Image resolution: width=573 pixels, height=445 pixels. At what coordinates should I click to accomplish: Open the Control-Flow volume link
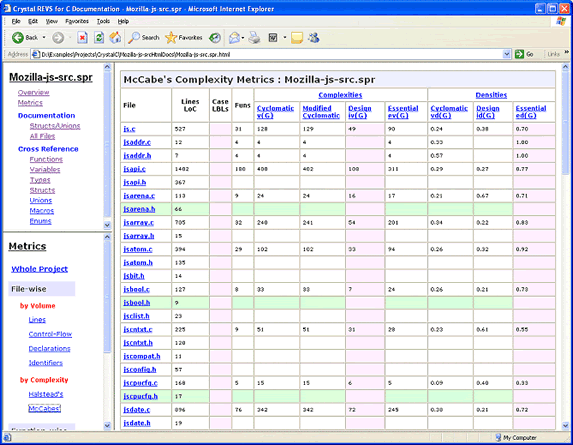(x=50, y=334)
